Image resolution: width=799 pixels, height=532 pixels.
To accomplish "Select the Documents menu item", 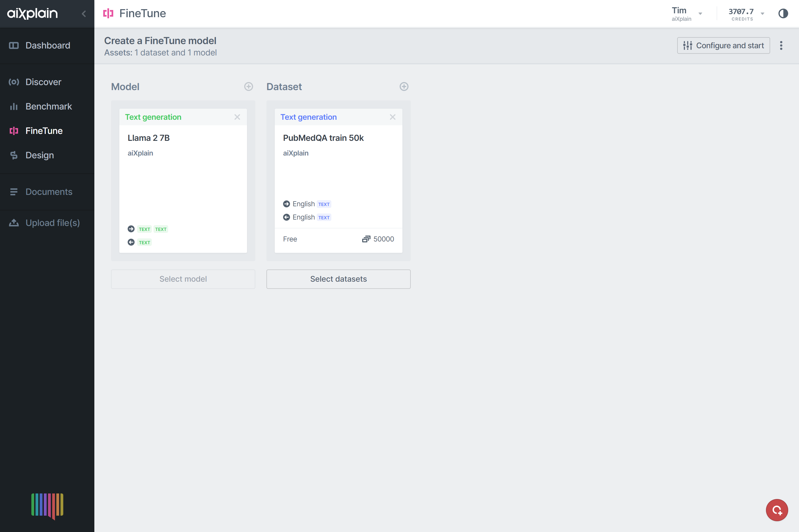I will point(49,192).
